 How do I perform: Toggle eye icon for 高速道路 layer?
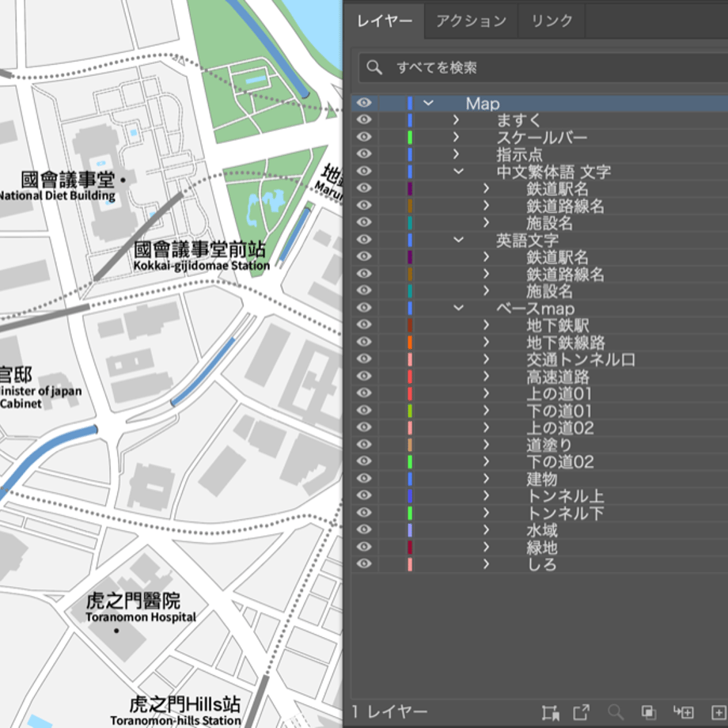coord(364,376)
